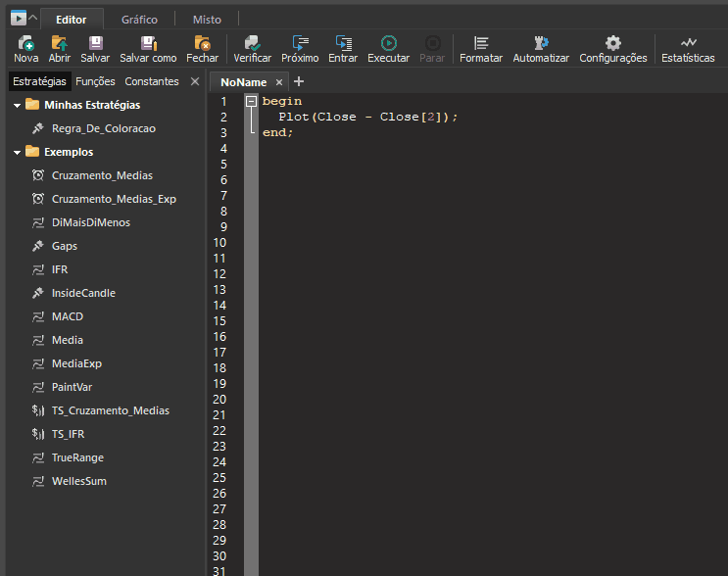This screenshot has height=576, width=728.
Task: Select the Funções side tab
Action: coord(95,81)
